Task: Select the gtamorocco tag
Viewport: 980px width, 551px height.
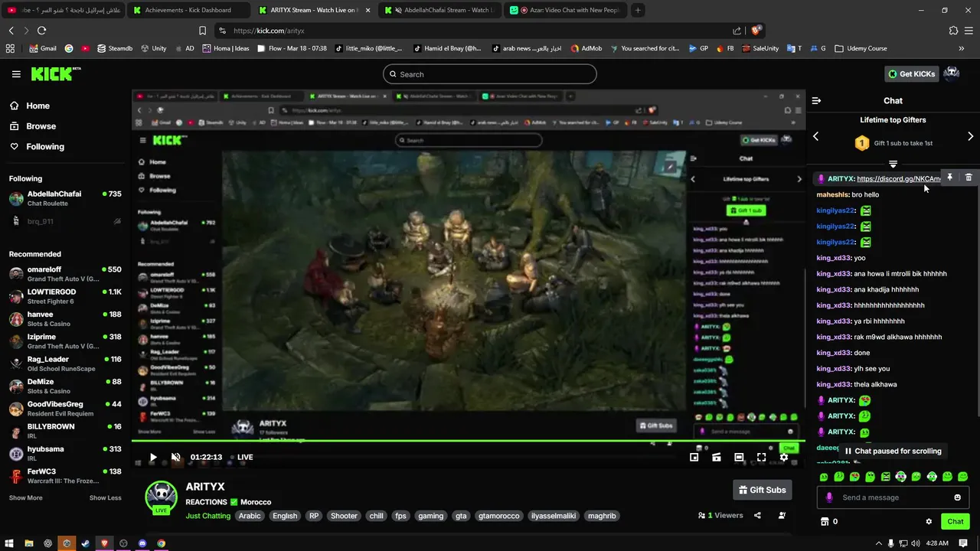Action: (498, 516)
